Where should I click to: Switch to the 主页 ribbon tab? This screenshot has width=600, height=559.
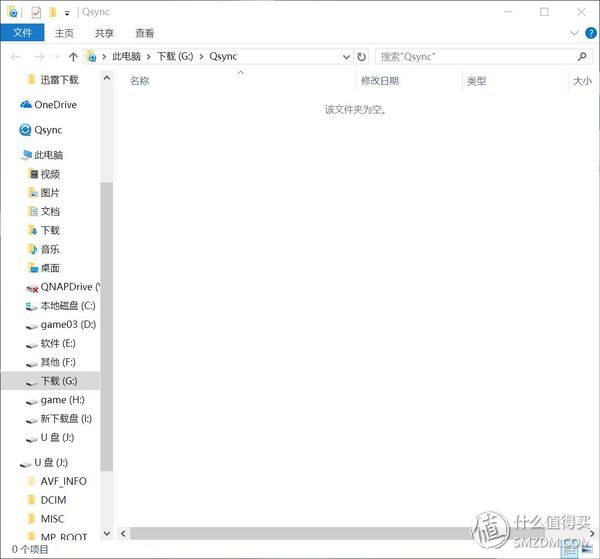[64, 33]
